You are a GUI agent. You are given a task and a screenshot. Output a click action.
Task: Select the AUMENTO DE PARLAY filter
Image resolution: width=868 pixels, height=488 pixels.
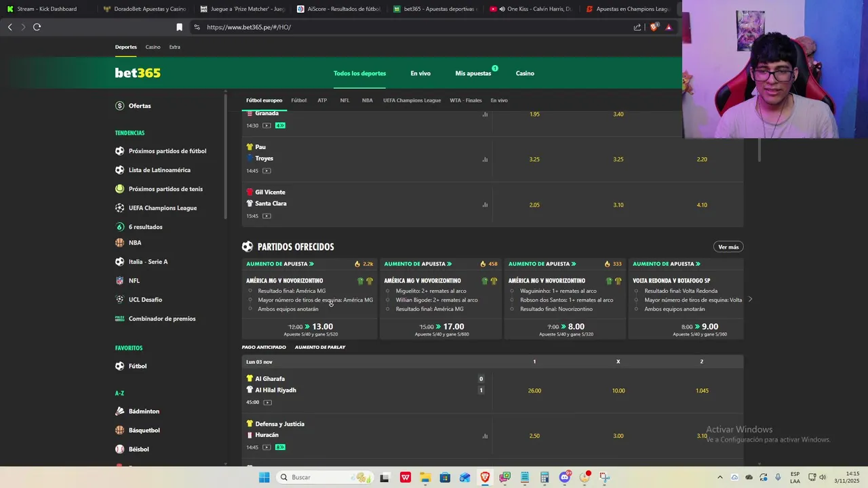(320, 347)
